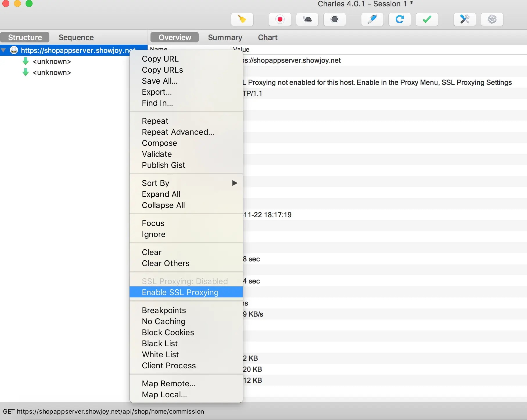Choose Validate from context menu
Image resolution: width=527 pixels, height=420 pixels.
186,154
